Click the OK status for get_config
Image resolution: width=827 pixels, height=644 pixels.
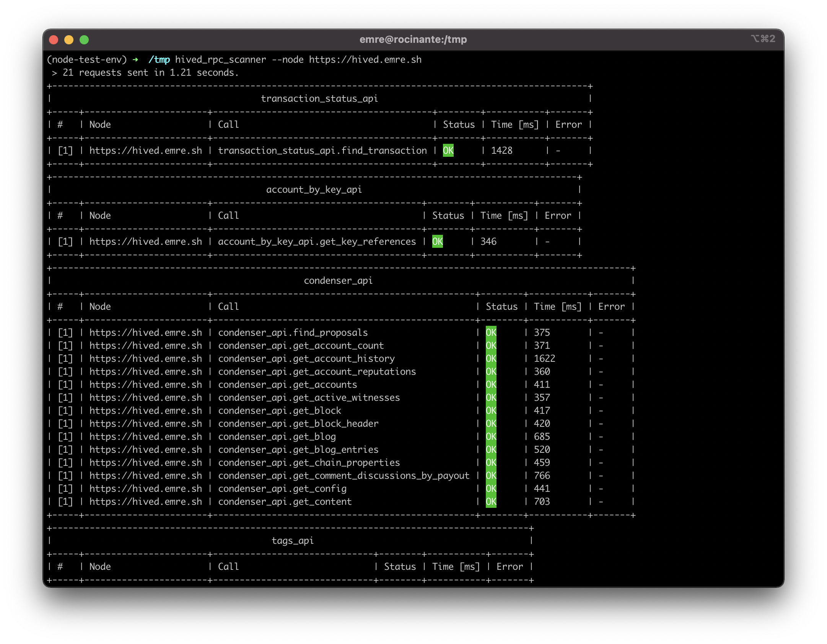coord(491,489)
